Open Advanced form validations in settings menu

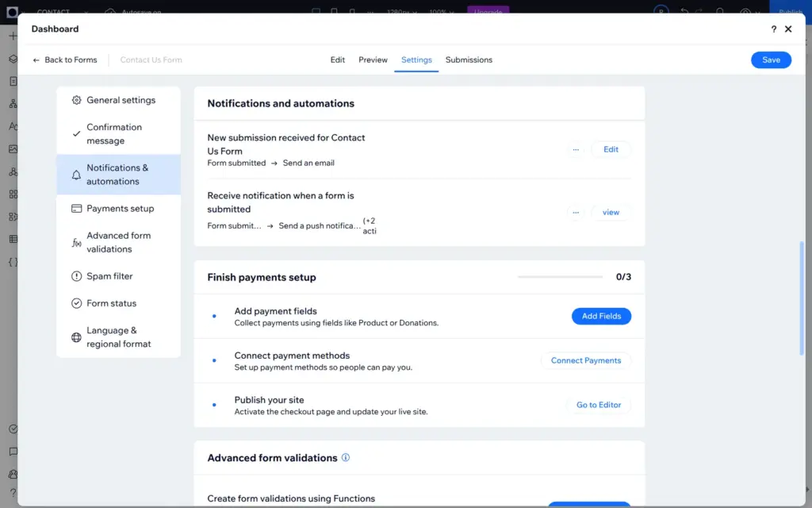click(119, 242)
